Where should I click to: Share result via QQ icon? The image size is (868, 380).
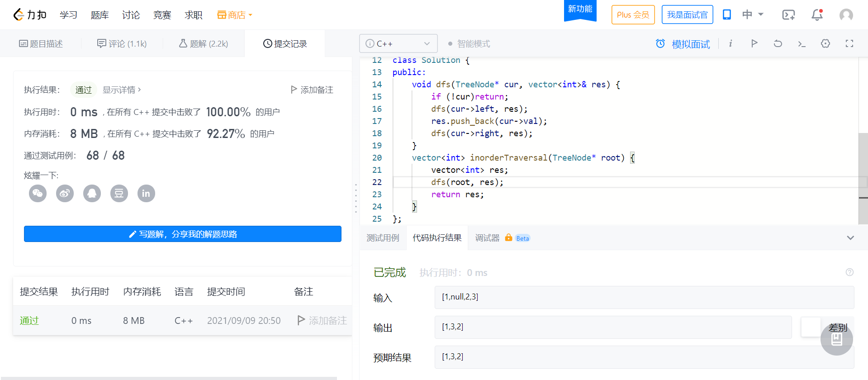[x=92, y=194]
